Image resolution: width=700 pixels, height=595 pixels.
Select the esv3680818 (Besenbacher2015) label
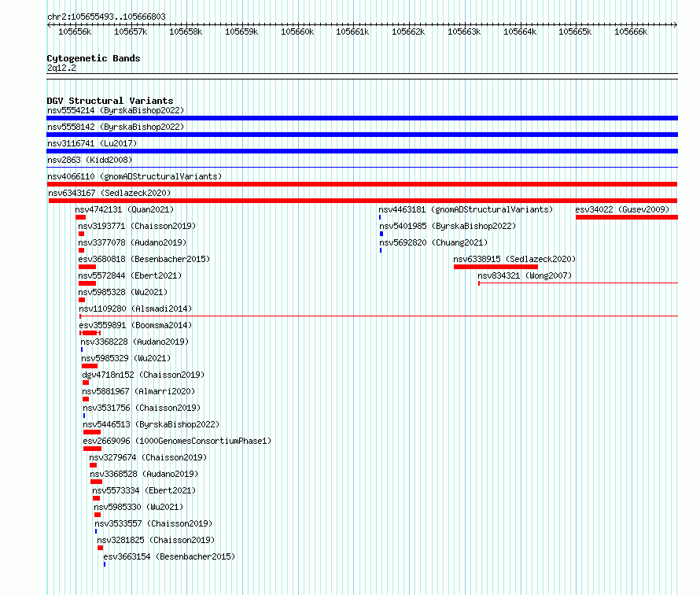point(144,259)
